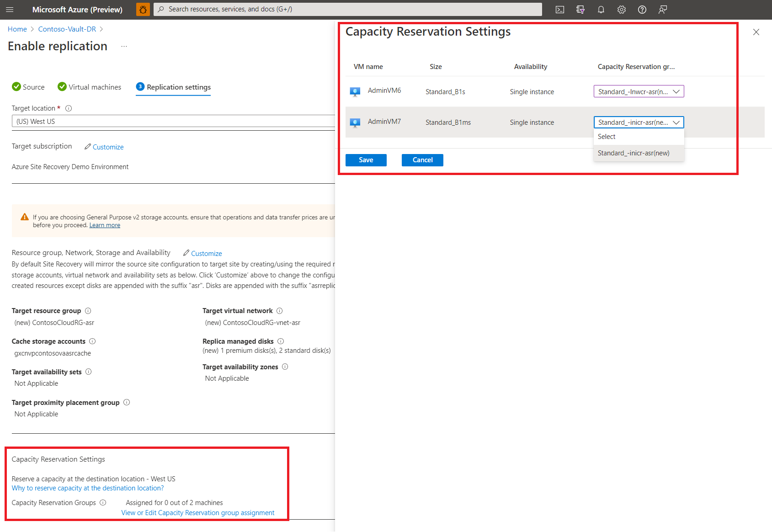The width and height of the screenshot is (772, 532).
Task: Select the AdminVM7 name cell
Action: click(x=384, y=122)
